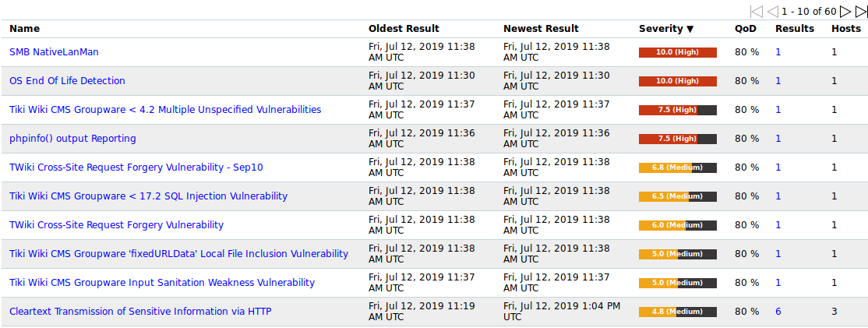868x328 pixels.
Task: Go to the first page of results
Action: click(756, 12)
